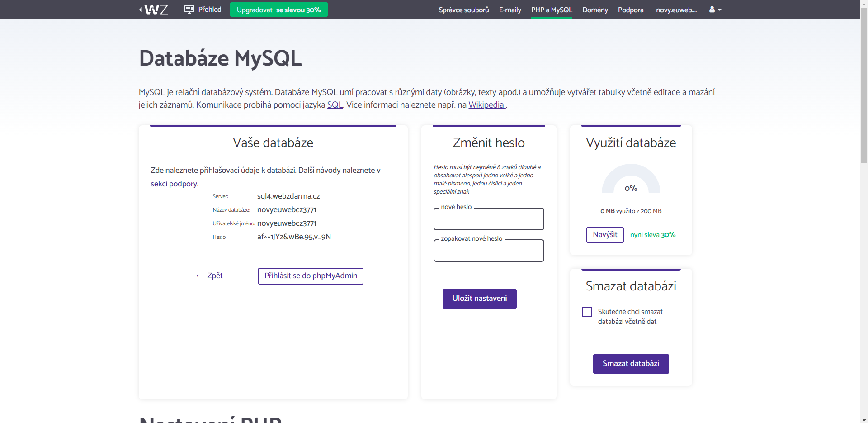Select database name next to 'Název databáze'
The height and width of the screenshot is (423, 868).
(287, 210)
